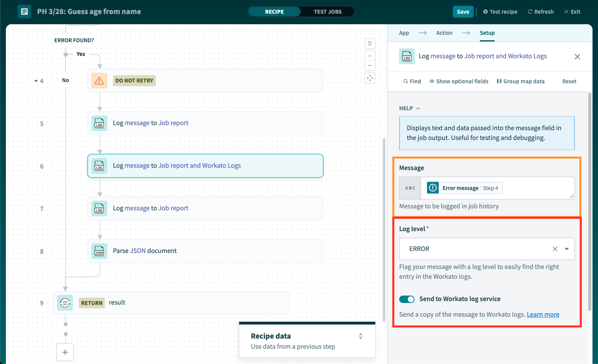Switch to the TEST JOBS tab
598x364 pixels.
(x=328, y=12)
